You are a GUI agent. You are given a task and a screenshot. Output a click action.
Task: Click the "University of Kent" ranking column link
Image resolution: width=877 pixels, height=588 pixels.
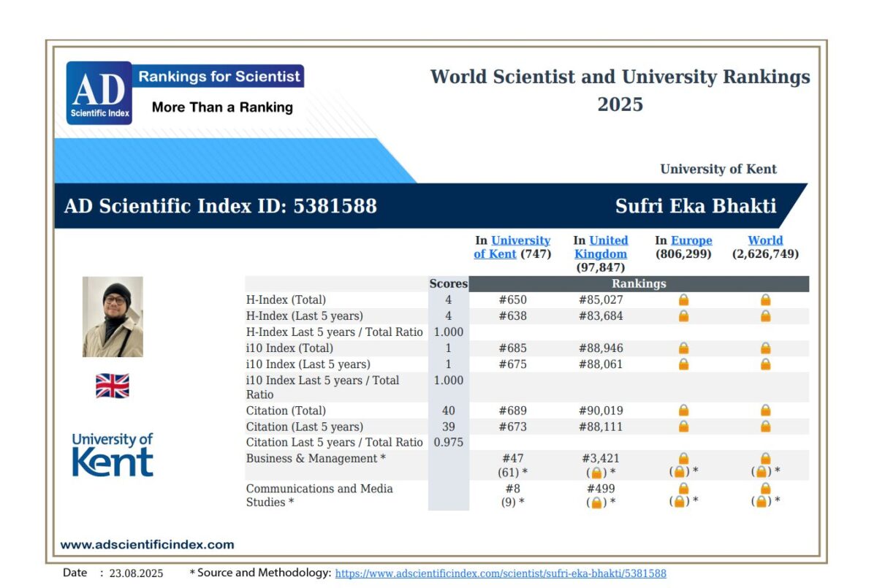click(x=512, y=247)
